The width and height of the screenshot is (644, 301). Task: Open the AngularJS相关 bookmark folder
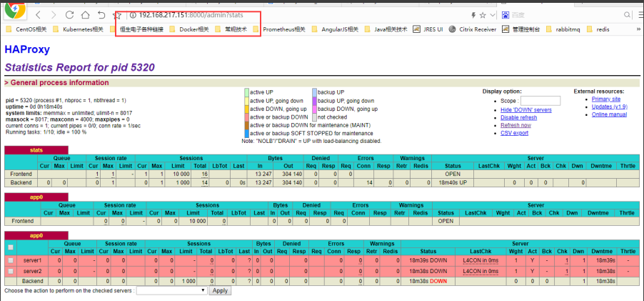coord(335,29)
